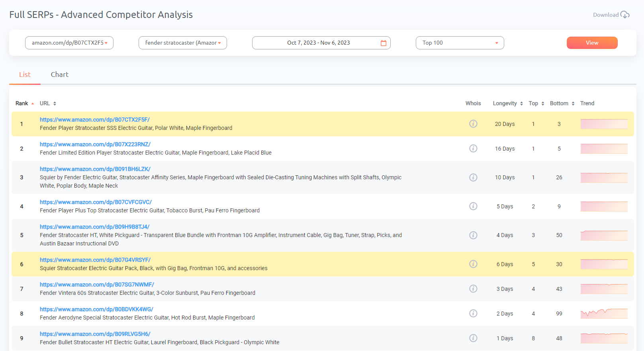Click trend sparkline for rank 1 row
644x351 pixels.
(604, 124)
